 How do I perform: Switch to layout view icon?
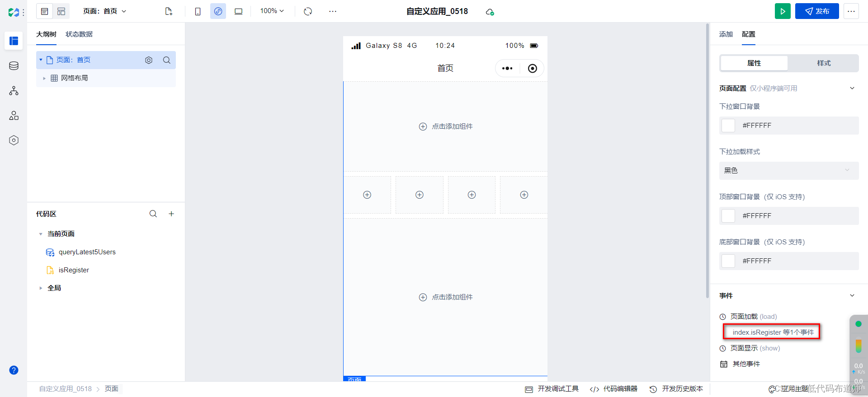click(x=61, y=11)
